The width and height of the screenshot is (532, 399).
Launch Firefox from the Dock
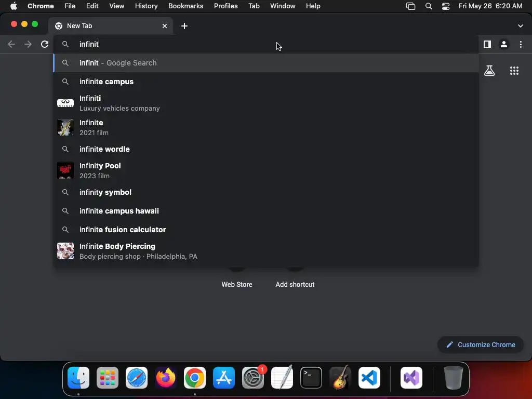coord(166,378)
